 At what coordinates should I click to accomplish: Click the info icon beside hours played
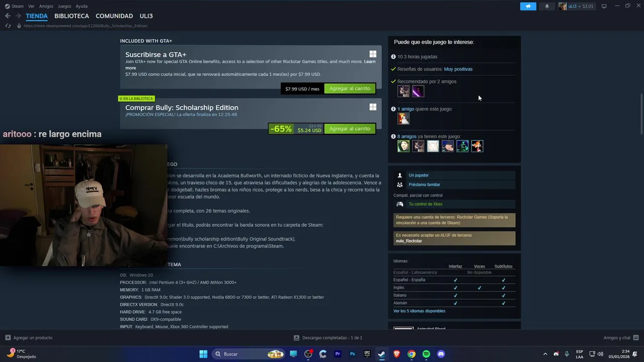[x=393, y=57]
